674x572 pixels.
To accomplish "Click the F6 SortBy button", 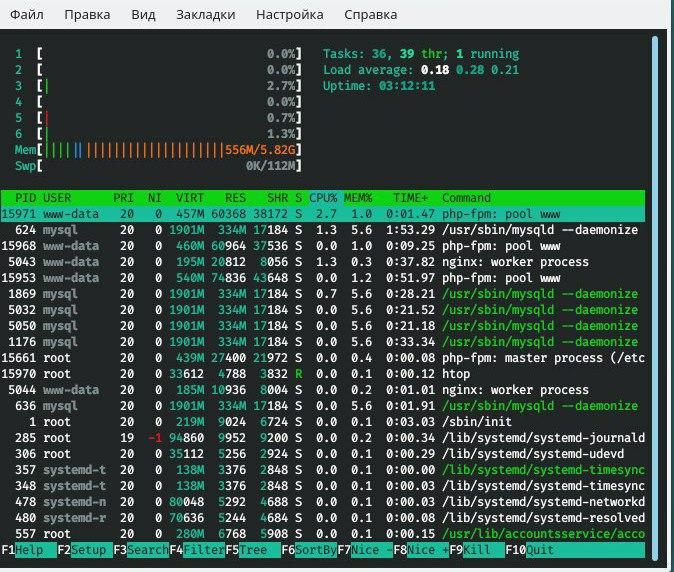I will coord(309,550).
